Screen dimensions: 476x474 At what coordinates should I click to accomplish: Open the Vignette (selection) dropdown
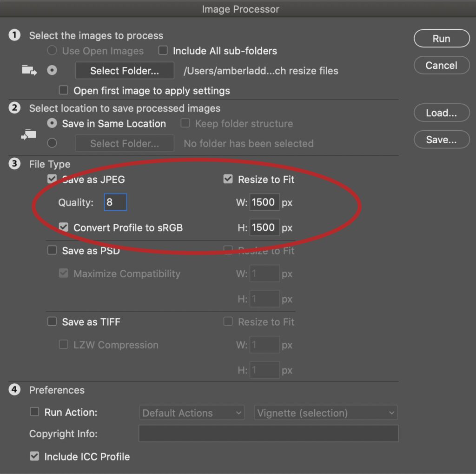click(x=325, y=412)
